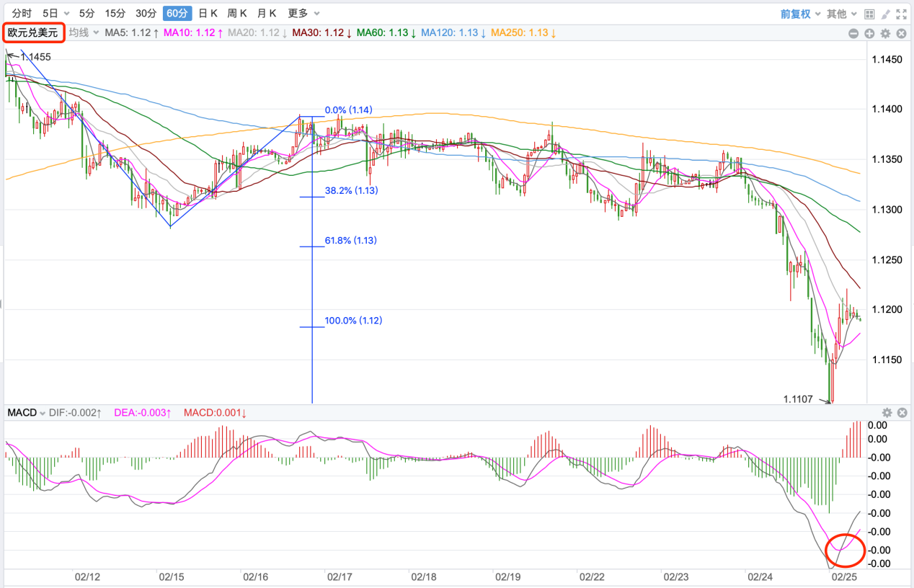Click the 1.1450 price axis label
Screen dimensions: 914x588
[x=887, y=59]
